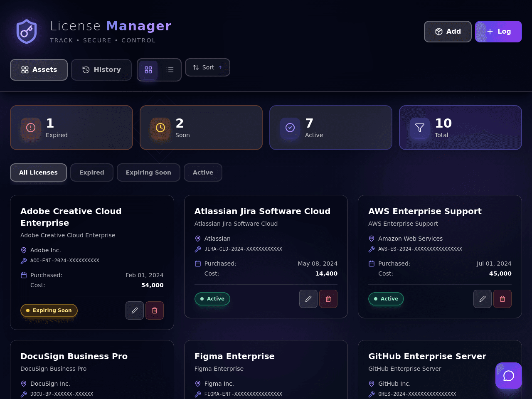
Task: Click the expired alert icon
Action: (31, 128)
